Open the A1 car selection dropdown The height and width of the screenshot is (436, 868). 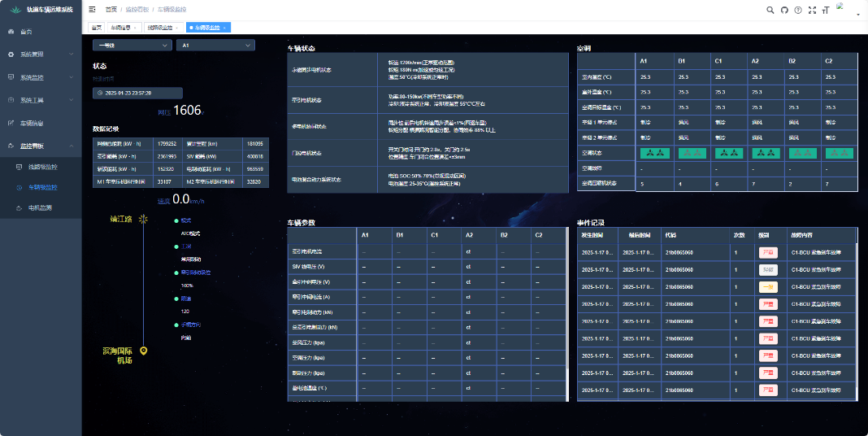pyautogui.click(x=215, y=46)
